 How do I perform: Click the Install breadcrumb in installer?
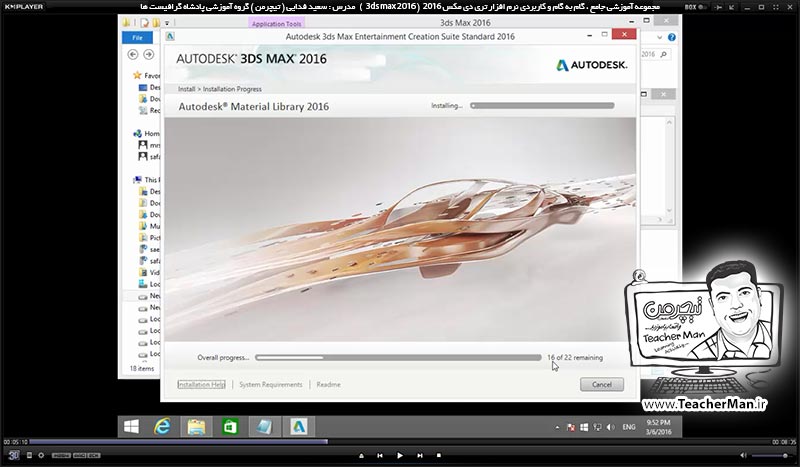pos(186,89)
